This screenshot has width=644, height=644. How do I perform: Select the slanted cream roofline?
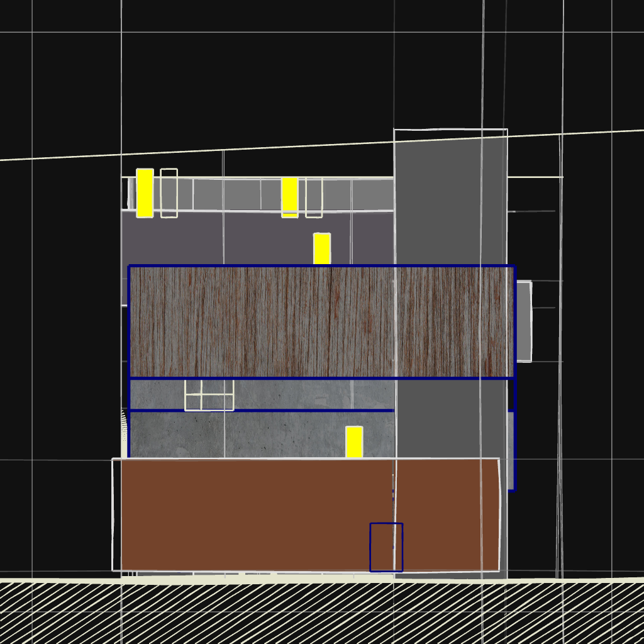pos(322,145)
